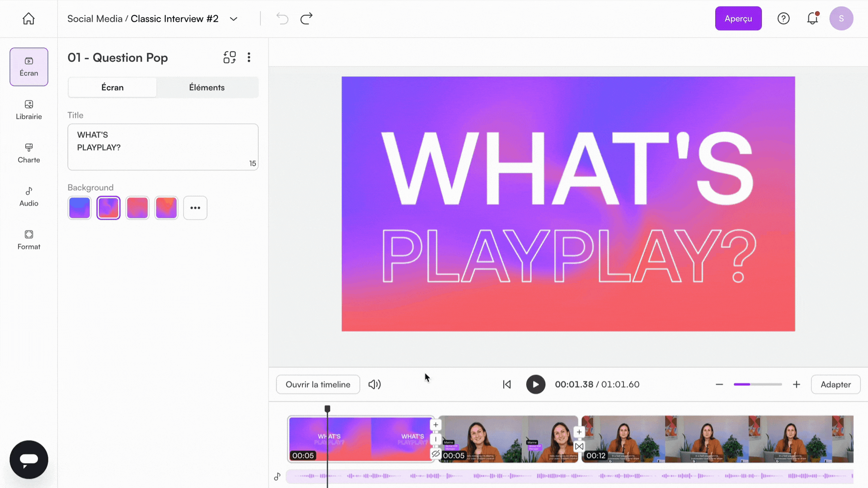Image resolution: width=868 pixels, height=488 pixels.
Task: Open the three-dot screen options menu
Action: click(249, 57)
